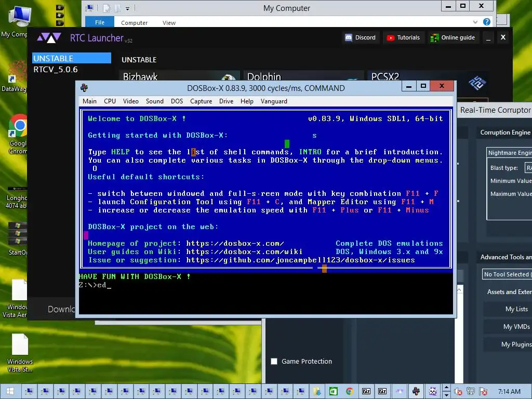This screenshot has width=532, height=399.
Task: Open the Video menu in DOSBox-X
Action: (x=130, y=101)
